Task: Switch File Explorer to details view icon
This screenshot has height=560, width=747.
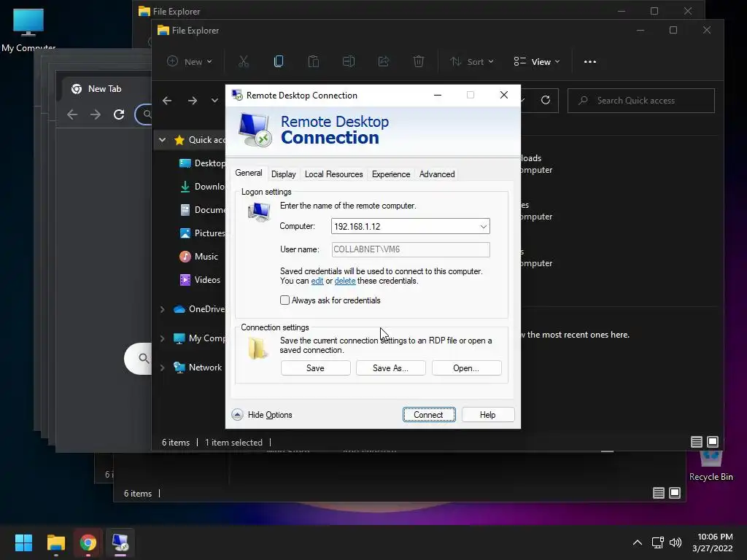Action: [x=696, y=442]
